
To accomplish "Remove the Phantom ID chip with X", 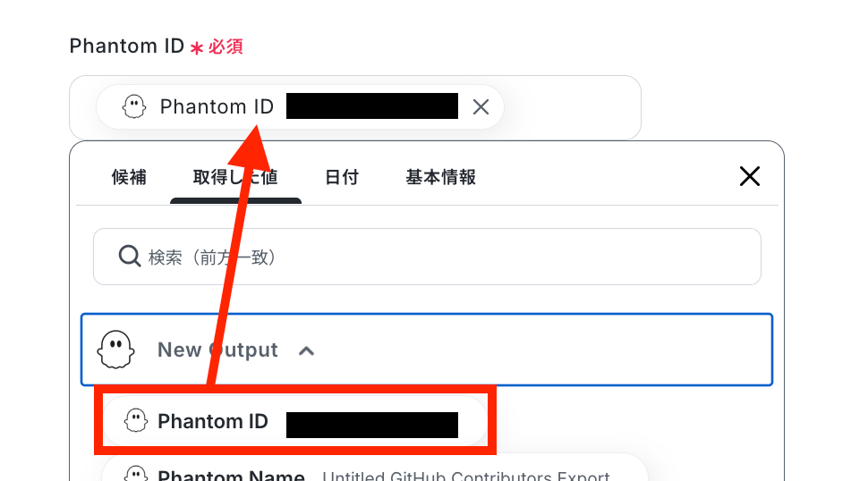I will coord(481,106).
